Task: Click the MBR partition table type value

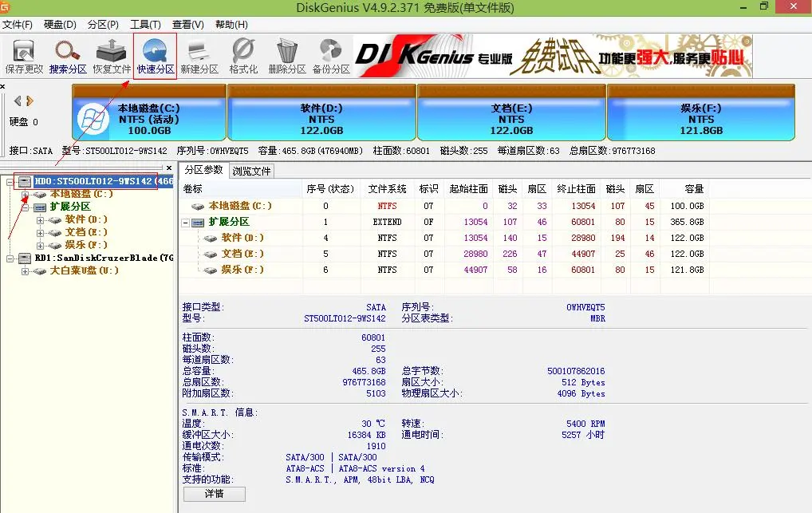Action: 597,318
